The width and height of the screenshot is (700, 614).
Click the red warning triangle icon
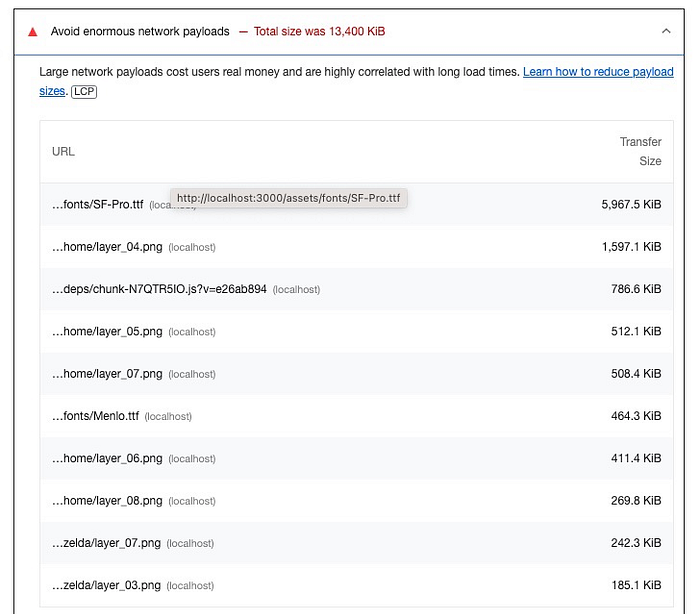pyautogui.click(x=34, y=32)
